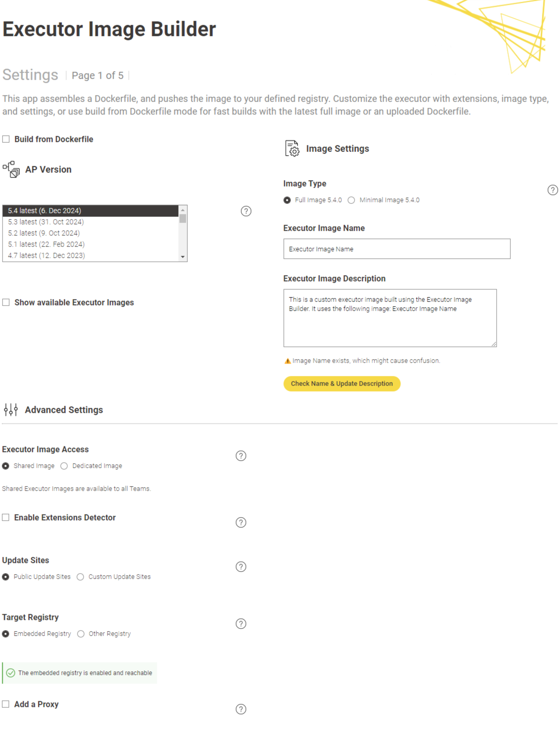This screenshot has width=560, height=729.
Task: Click the version list scrollbar thumb
Action: (x=183, y=219)
